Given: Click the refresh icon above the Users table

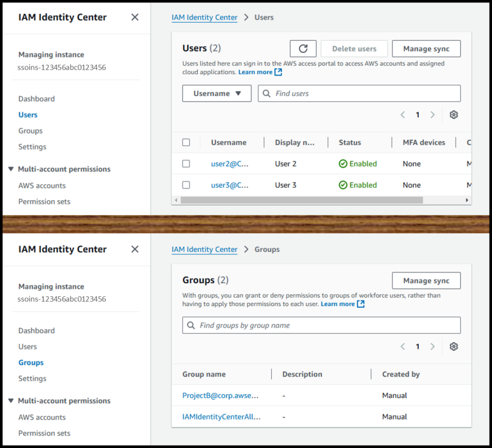Looking at the screenshot, I should click(303, 48).
